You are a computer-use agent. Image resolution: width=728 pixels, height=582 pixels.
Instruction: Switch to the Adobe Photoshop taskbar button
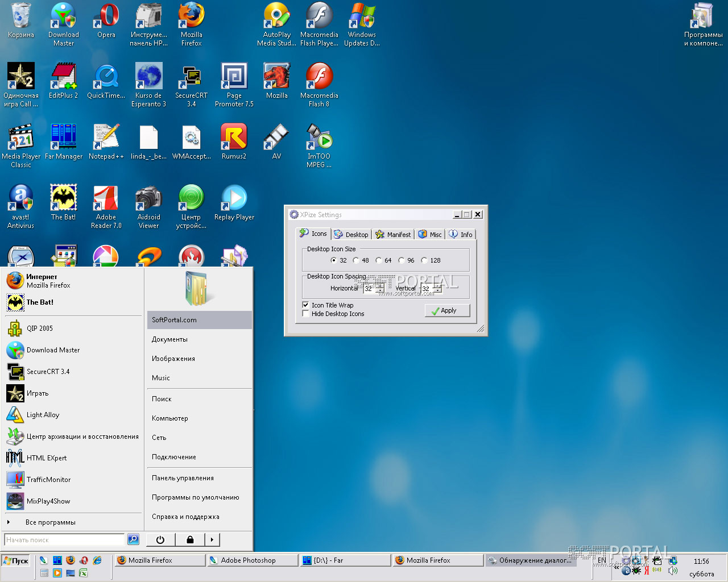point(253,560)
